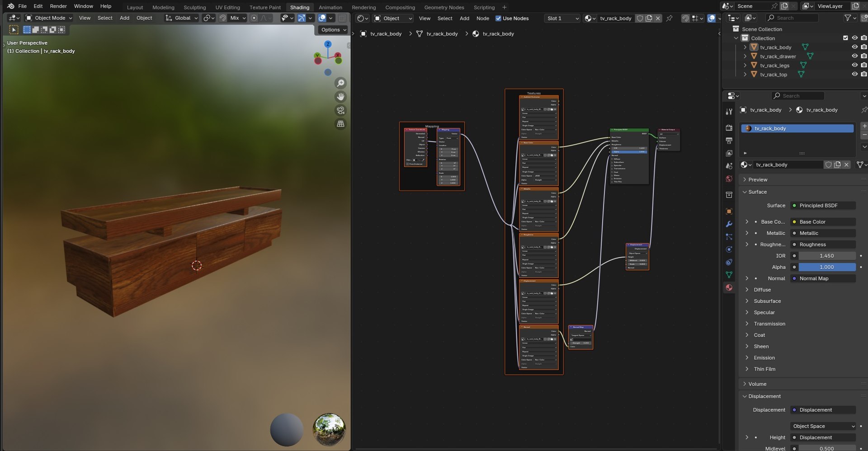Screen dimensions: 868x451
Task: Toggle fake user shield on node editor material
Action: tap(640, 19)
